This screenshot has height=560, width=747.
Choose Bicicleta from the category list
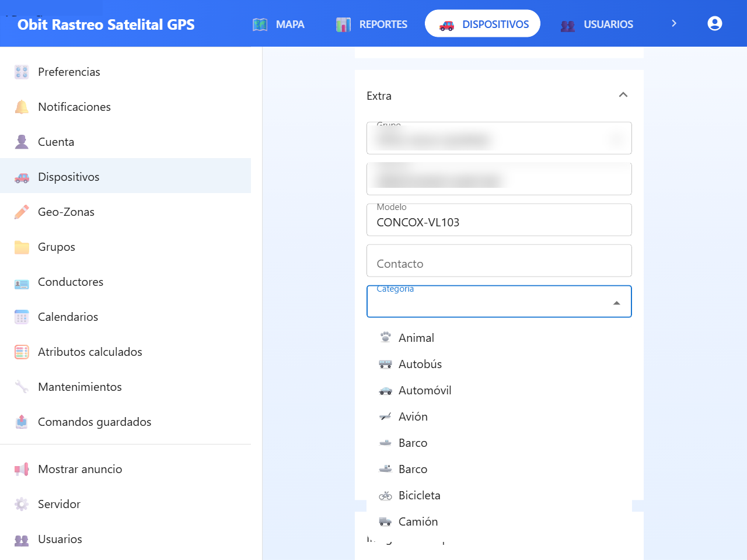tap(499, 495)
